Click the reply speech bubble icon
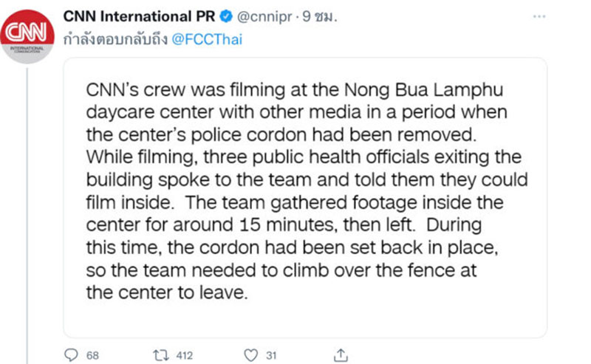 coord(71,355)
